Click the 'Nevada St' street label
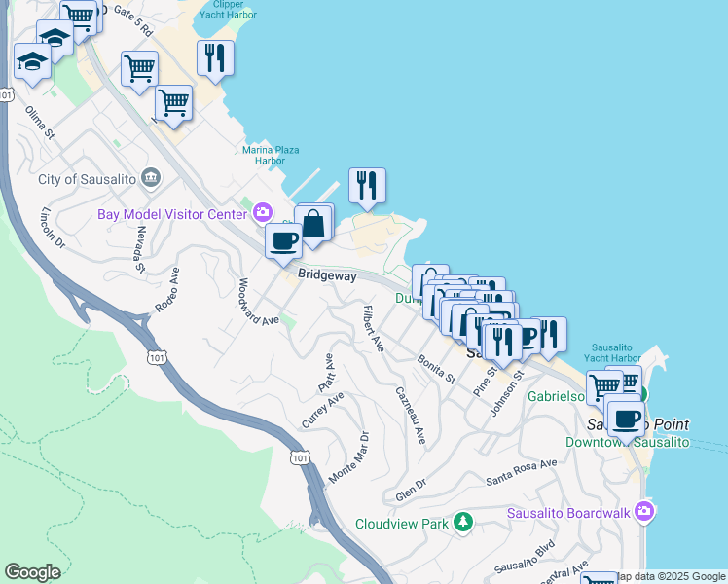 (x=140, y=250)
